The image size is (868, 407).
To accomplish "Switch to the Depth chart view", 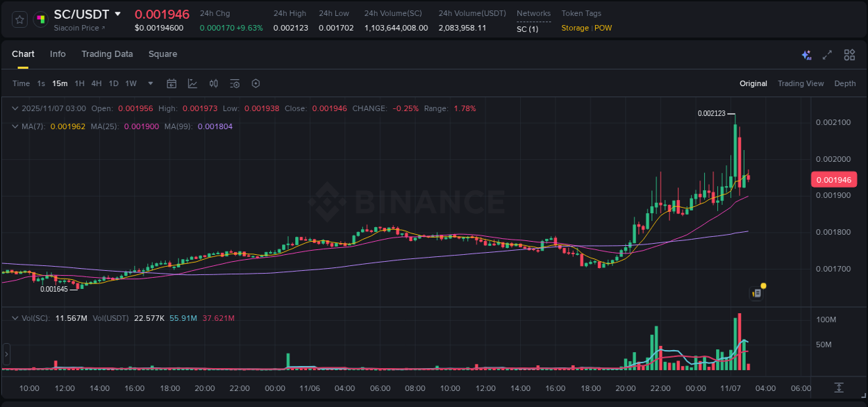I will pos(844,83).
